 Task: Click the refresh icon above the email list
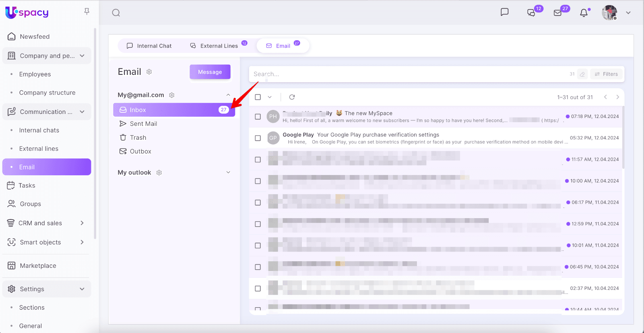292,97
